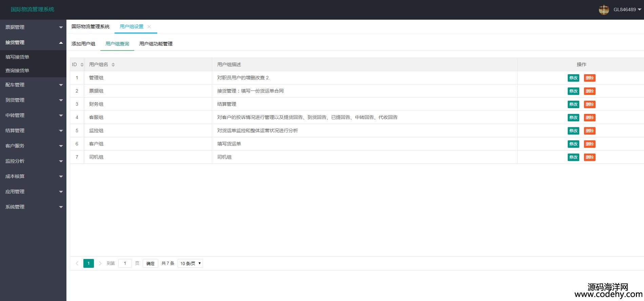The image size is (644, 301).
Task: Close the 用户组设置 tab
Action: pos(149,26)
